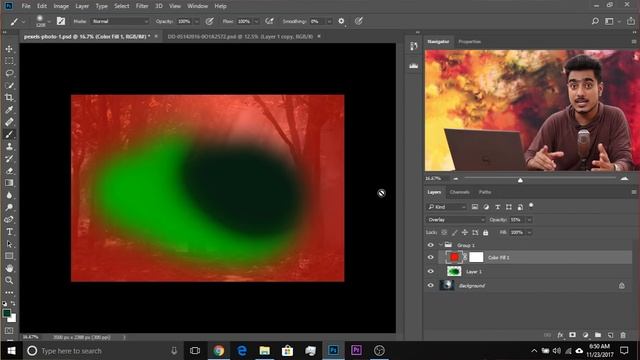Image resolution: width=640 pixels, height=360 pixels.
Task: Toggle lock image pixels brush icon
Action: tap(454, 232)
